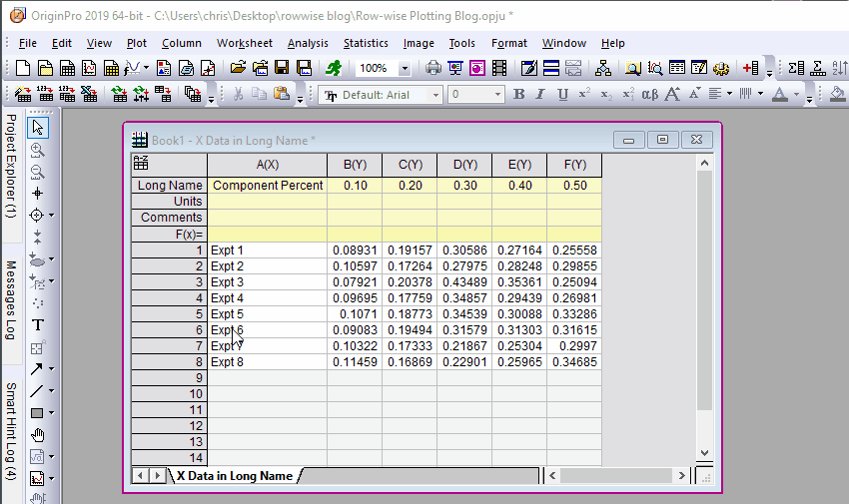Toggle Subscript formatting

point(606,94)
